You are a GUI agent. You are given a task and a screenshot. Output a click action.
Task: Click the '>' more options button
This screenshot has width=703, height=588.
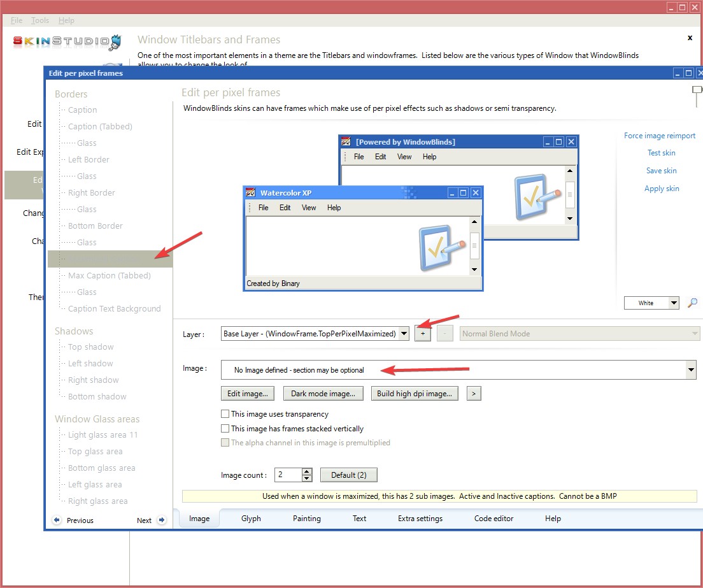[473, 394]
